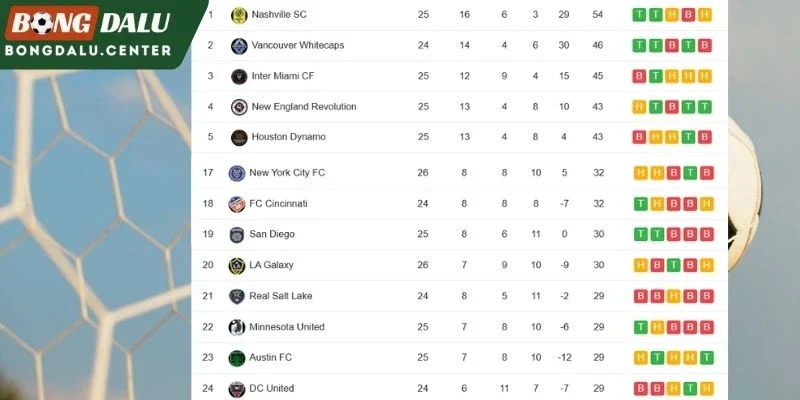
Task: Click the New England Revolution crest
Action: (239, 107)
